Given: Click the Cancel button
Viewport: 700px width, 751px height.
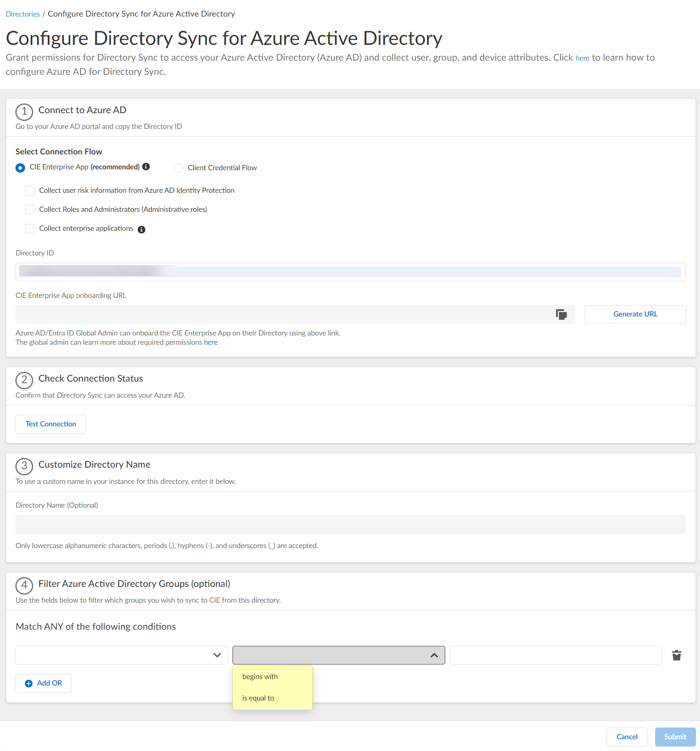Looking at the screenshot, I should [627, 737].
